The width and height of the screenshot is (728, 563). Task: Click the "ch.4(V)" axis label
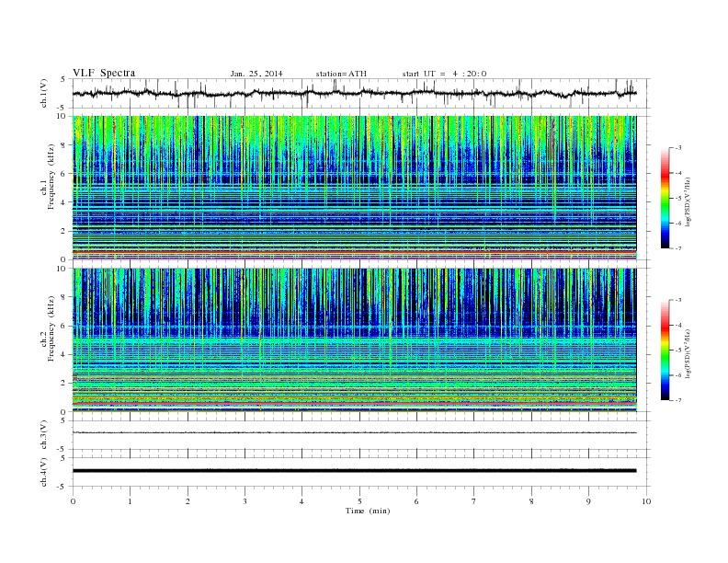coord(43,472)
